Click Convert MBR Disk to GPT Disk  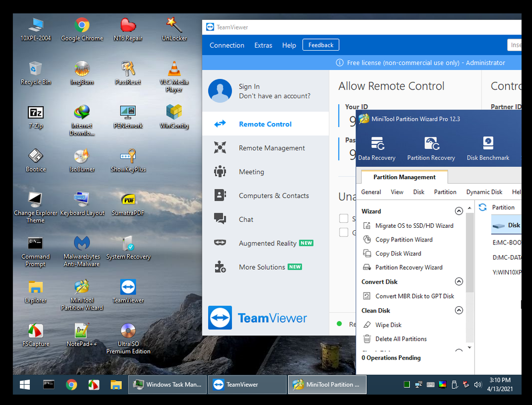coord(409,296)
